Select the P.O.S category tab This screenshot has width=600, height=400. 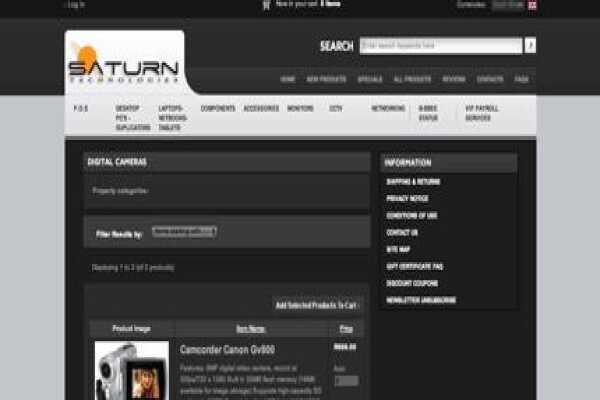pyautogui.click(x=81, y=109)
